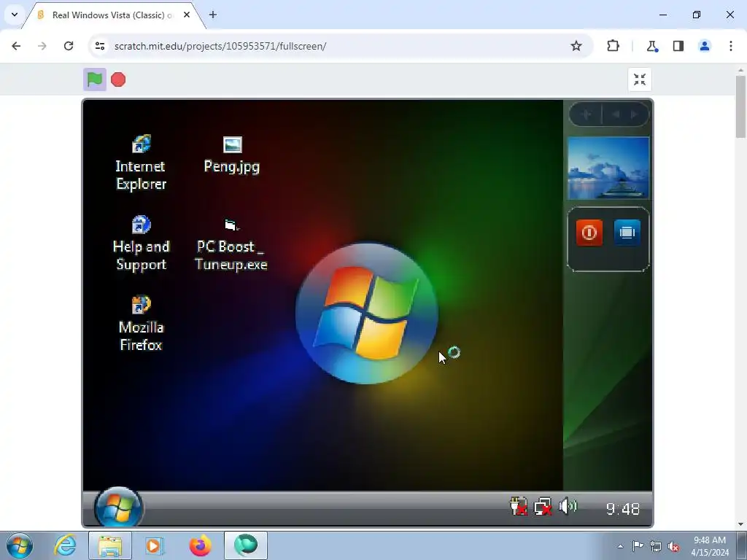Open the Mozilla Firefox desktop shortcut
747x560 pixels.
coord(141,324)
